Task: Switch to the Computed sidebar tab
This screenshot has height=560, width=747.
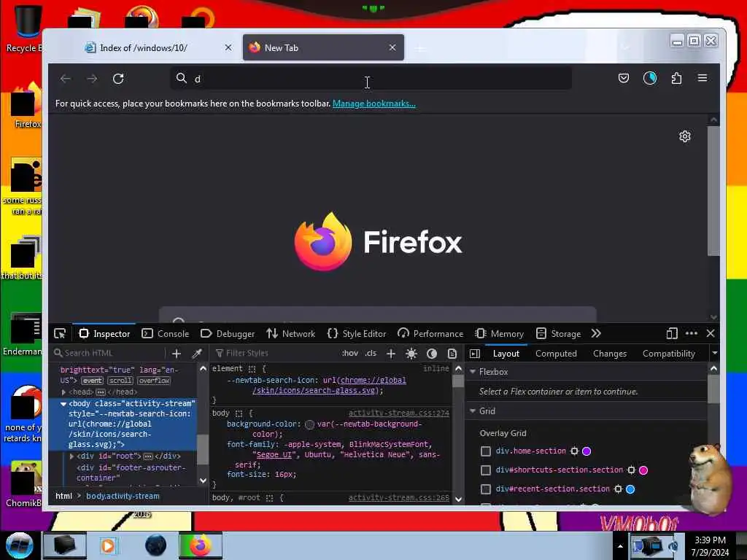Action: [556, 354]
